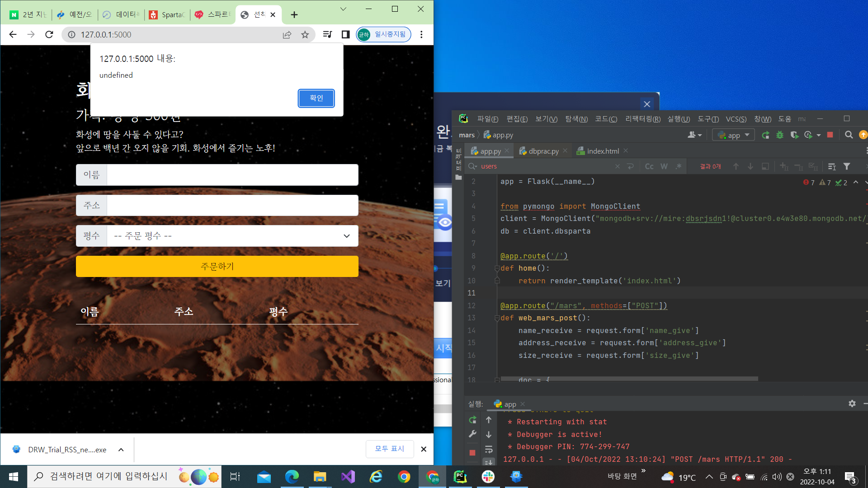The height and width of the screenshot is (488, 868).
Task: Close the Chrome downloads bar
Action: tap(424, 449)
